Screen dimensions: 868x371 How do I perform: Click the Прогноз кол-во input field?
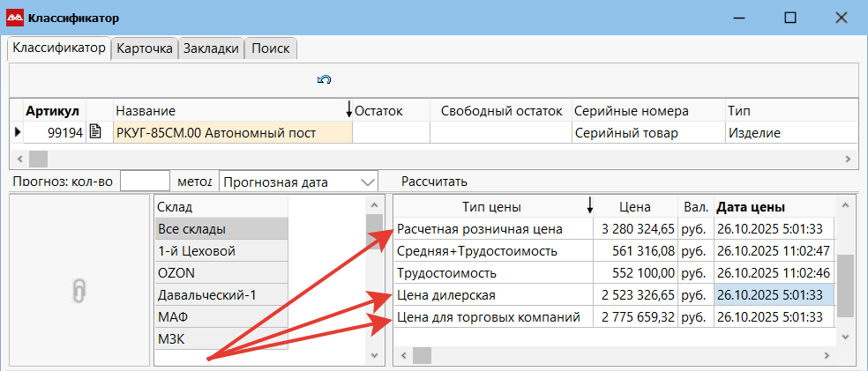point(145,182)
